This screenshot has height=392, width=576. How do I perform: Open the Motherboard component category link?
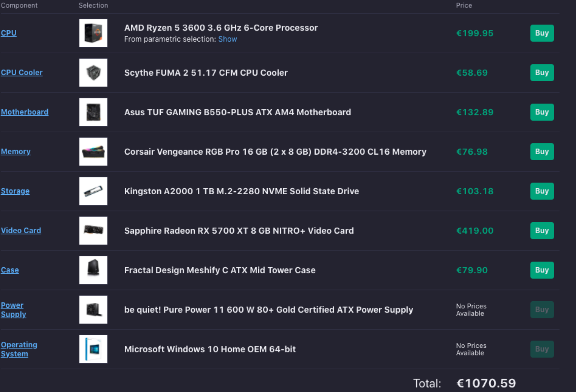tap(25, 112)
